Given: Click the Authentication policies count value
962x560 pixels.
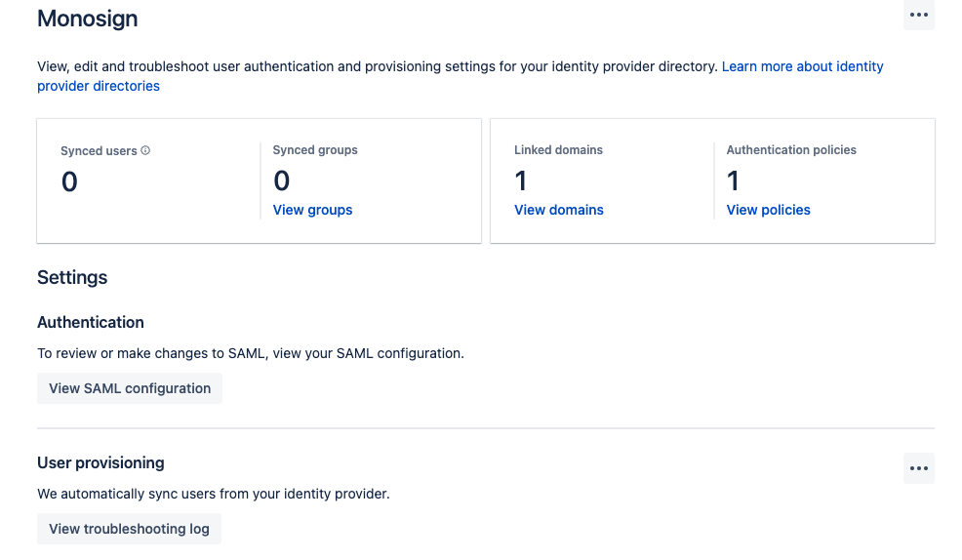Looking at the screenshot, I should pyautogui.click(x=733, y=180).
